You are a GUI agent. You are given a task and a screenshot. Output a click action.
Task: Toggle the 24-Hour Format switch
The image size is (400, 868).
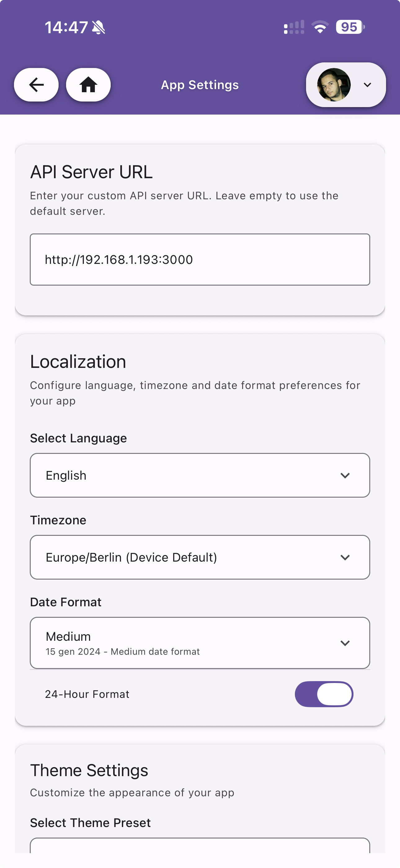[324, 694]
